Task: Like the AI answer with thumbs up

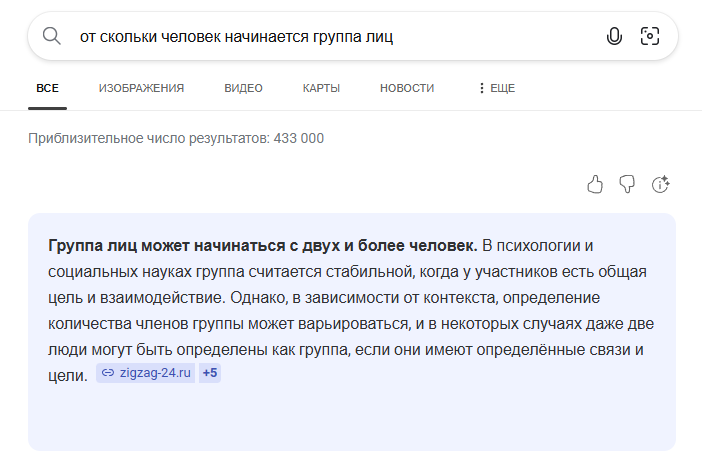Action: 595,184
